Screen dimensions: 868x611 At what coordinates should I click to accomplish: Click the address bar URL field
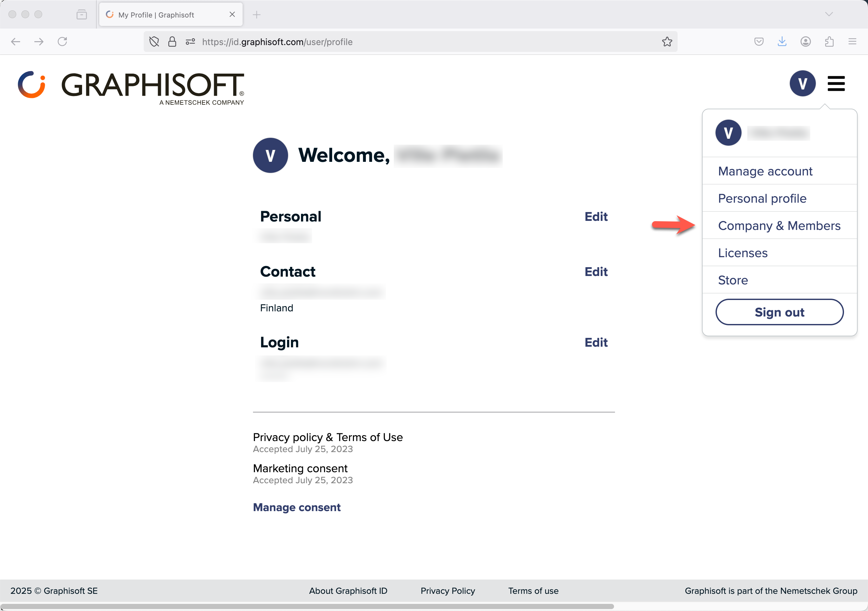click(410, 42)
